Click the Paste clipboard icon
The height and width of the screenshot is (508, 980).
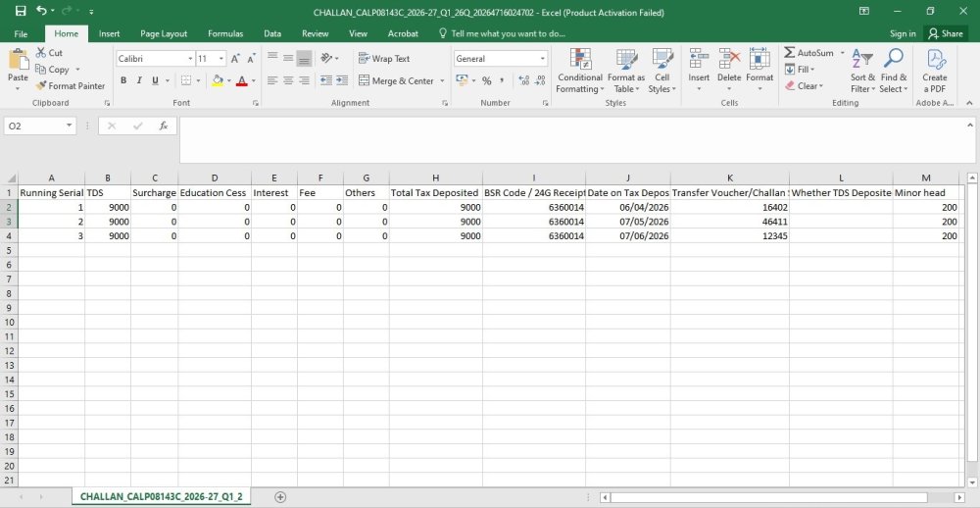[x=18, y=61]
